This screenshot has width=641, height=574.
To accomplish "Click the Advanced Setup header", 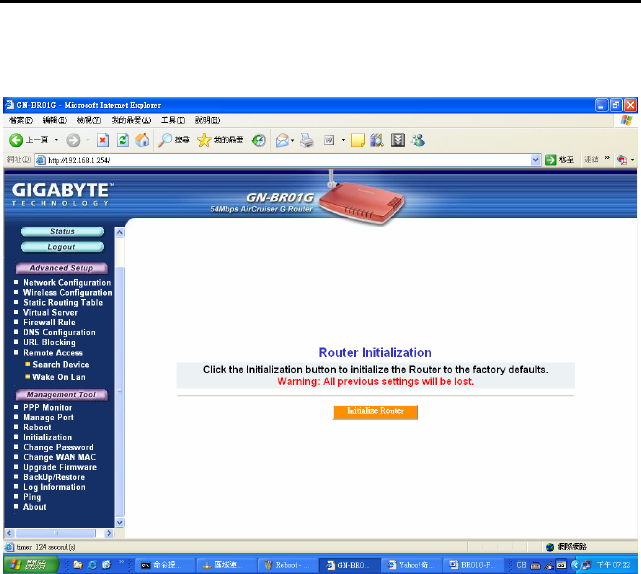I will click(62, 268).
